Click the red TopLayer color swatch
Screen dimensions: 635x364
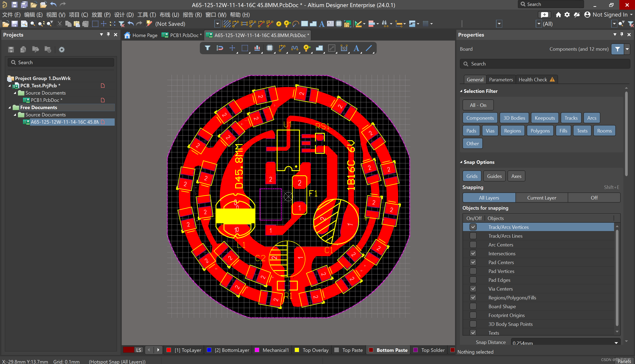tap(169, 350)
